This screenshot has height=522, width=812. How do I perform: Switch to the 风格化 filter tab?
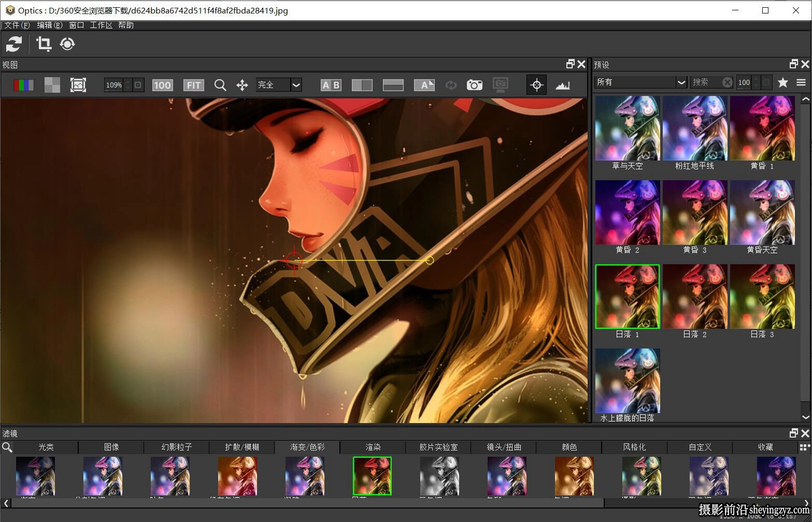[635, 447]
